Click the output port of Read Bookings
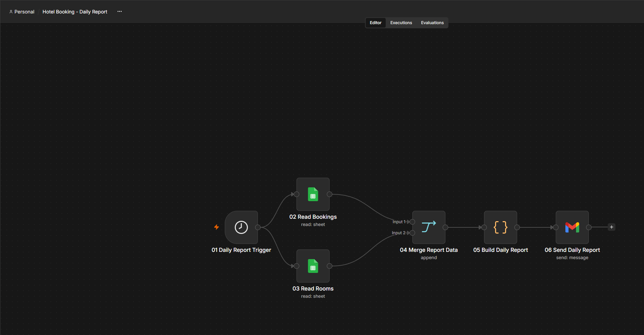This screenshot has height=335, width=644. (x=330, y=194)
